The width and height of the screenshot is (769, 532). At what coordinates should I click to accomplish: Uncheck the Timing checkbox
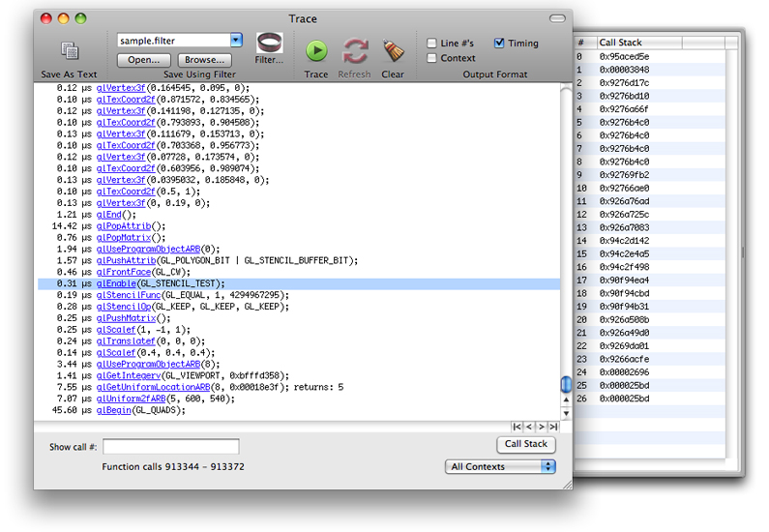click(499, 44)
